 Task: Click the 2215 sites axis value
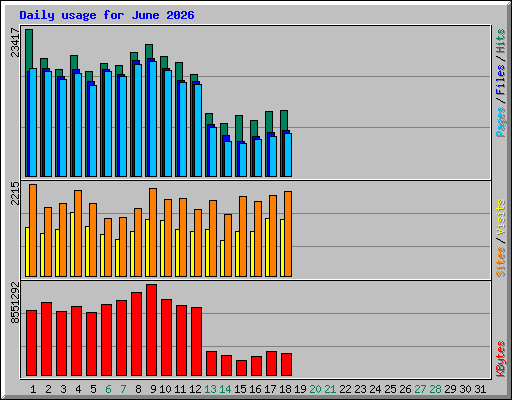click(15, 193)
